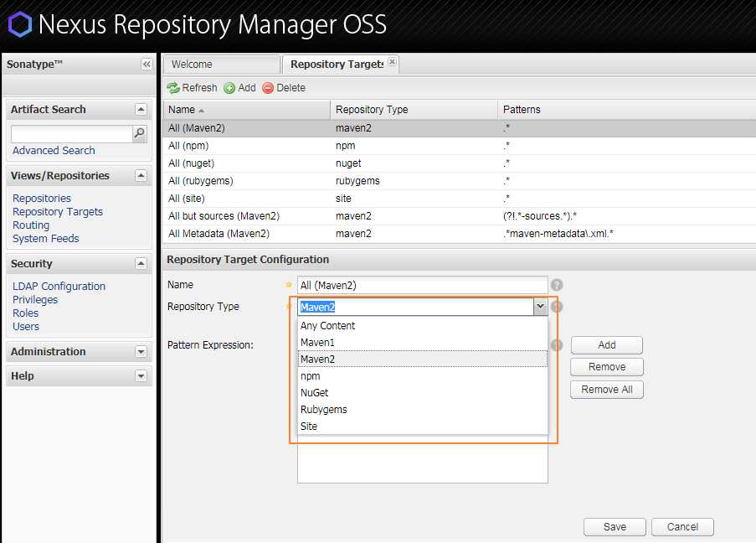Click the Repository Type combo text field
The height and width of the screenshot is (543, 756).
pyautogui.click(x=415, y=307)
